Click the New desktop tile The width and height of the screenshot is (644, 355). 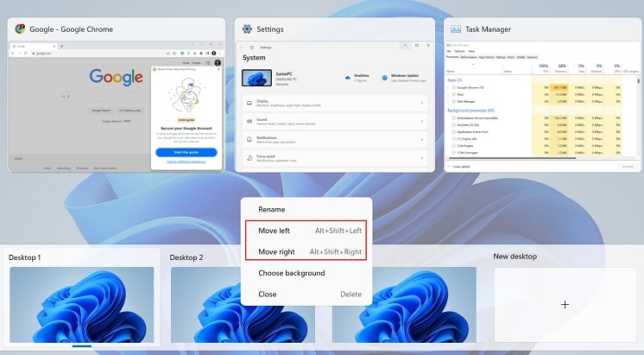(565, 304)
